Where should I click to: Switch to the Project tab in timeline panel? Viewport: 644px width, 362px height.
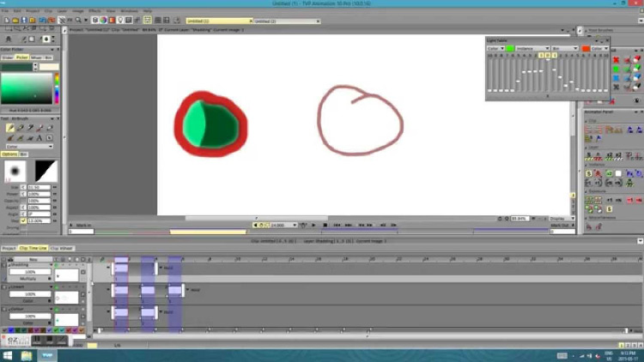9,248
